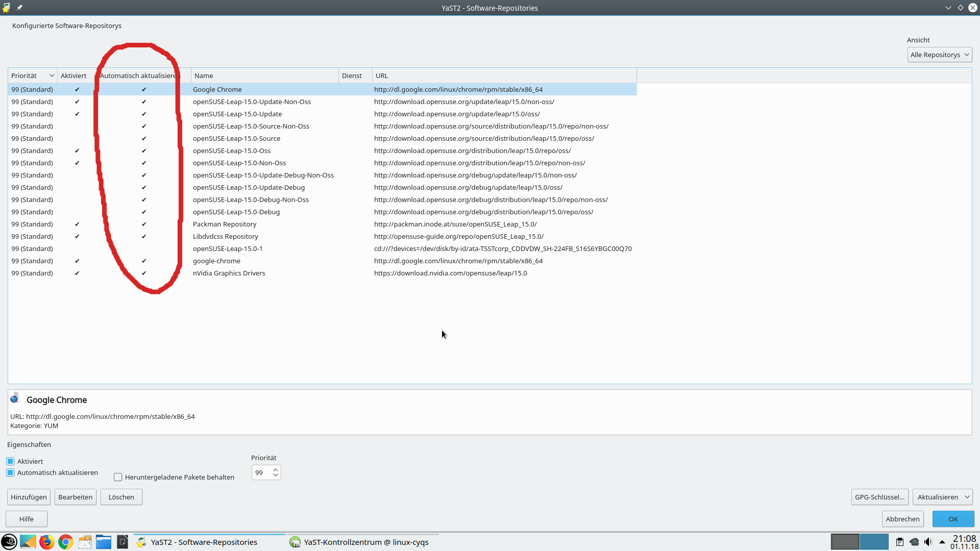Cancel with the Abbrechen button
The height and width of the screenshot is (551, 980).
902,519
